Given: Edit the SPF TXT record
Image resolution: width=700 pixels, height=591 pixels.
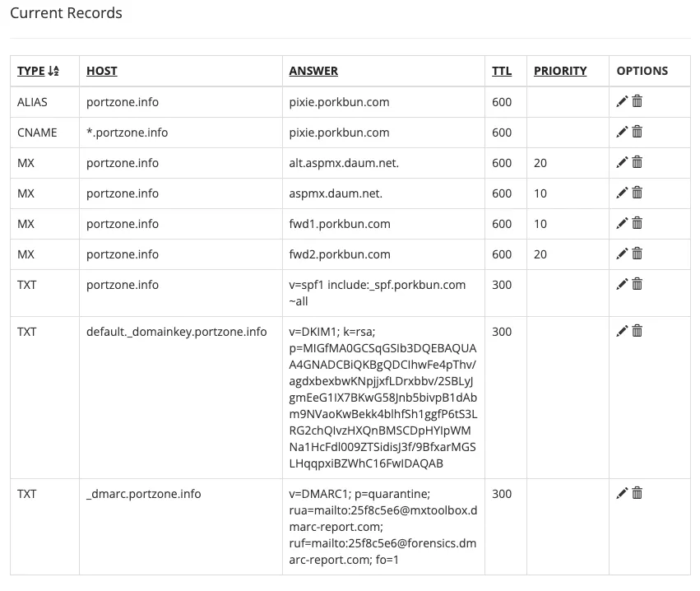Looking at the screenshot, I should (622, 284).
